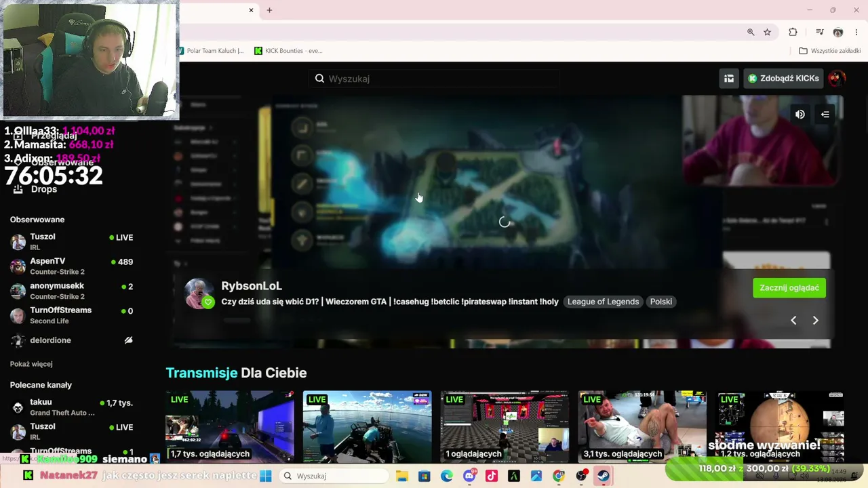This screenshot has width=868, height=488.
Task: Click Chrome's zoom magnifier icon in address bar
Action: (x=751, y=32)
